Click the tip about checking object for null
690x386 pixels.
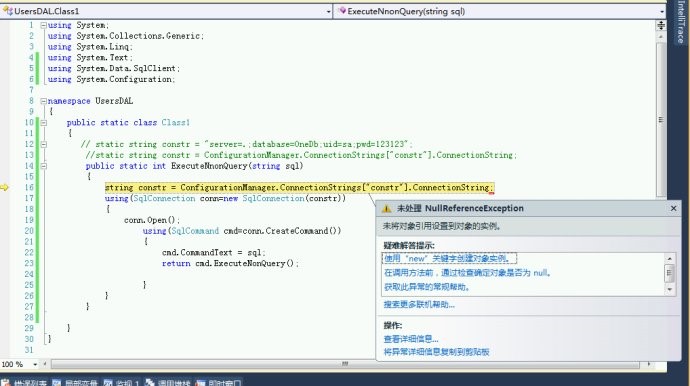click(467, 273)
